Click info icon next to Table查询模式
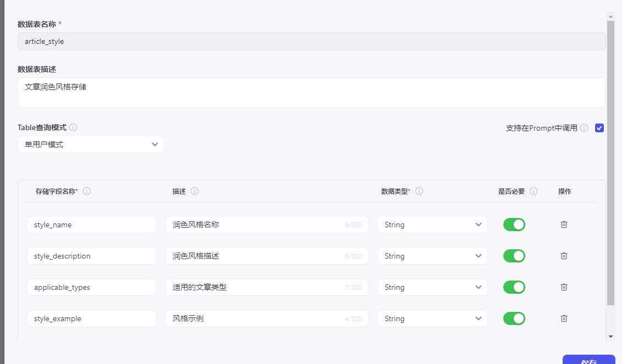The height and width of the screenshot is (364, 622). tap(73, 127)
